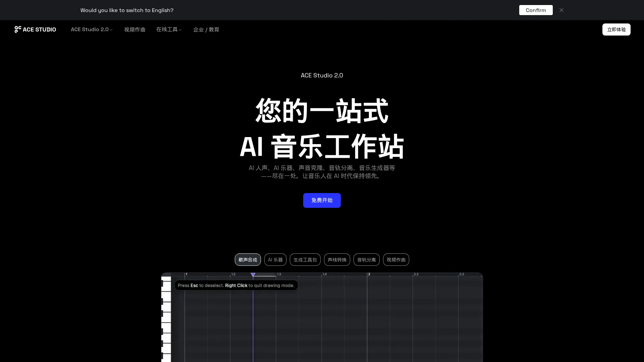This screenshot has width=644, height=362.
Task: Expand the ACE Studio 2.0 menu
Action: click(92, 29)
